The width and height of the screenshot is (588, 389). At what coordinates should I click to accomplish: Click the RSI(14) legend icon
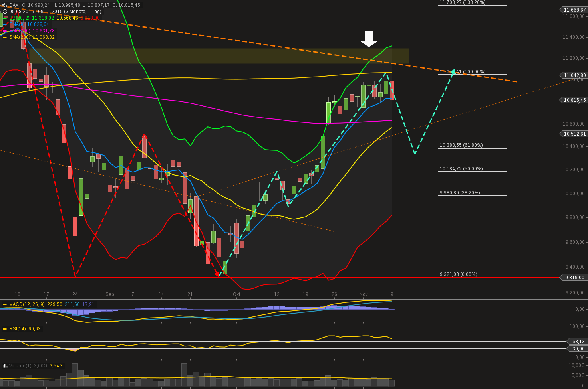click(x=4, y=329)
